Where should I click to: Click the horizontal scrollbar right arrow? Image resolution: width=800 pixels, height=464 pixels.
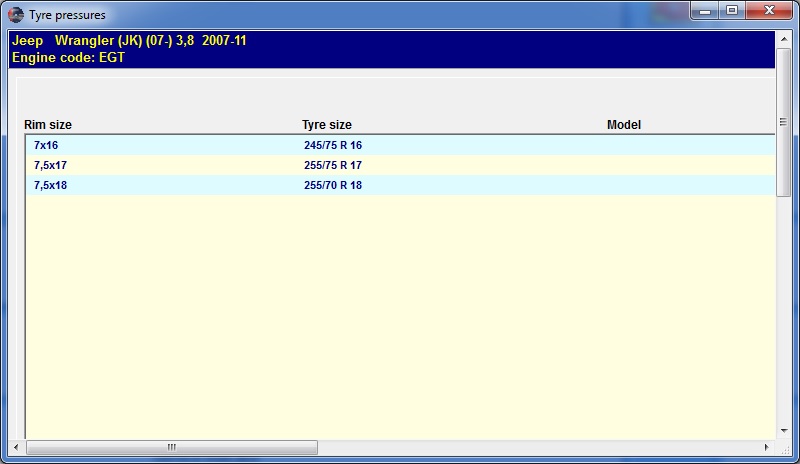pos(767,447)
